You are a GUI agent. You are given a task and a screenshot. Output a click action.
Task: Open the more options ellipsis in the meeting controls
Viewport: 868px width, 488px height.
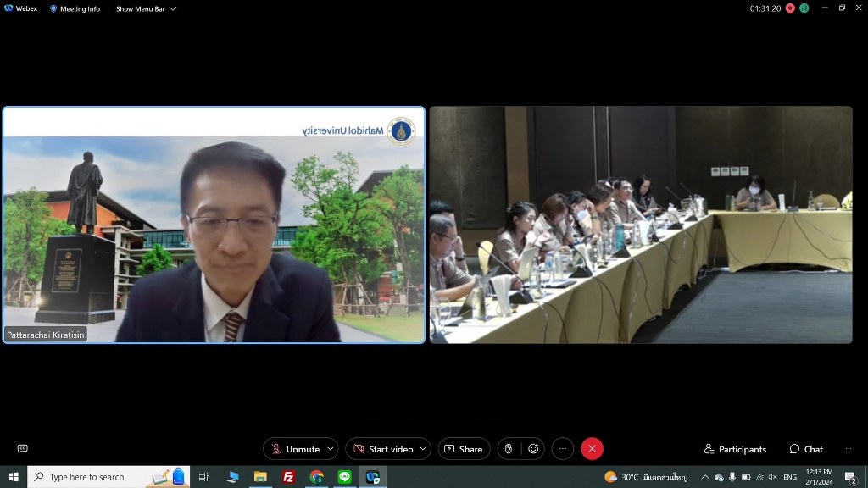tap(563, 449)
